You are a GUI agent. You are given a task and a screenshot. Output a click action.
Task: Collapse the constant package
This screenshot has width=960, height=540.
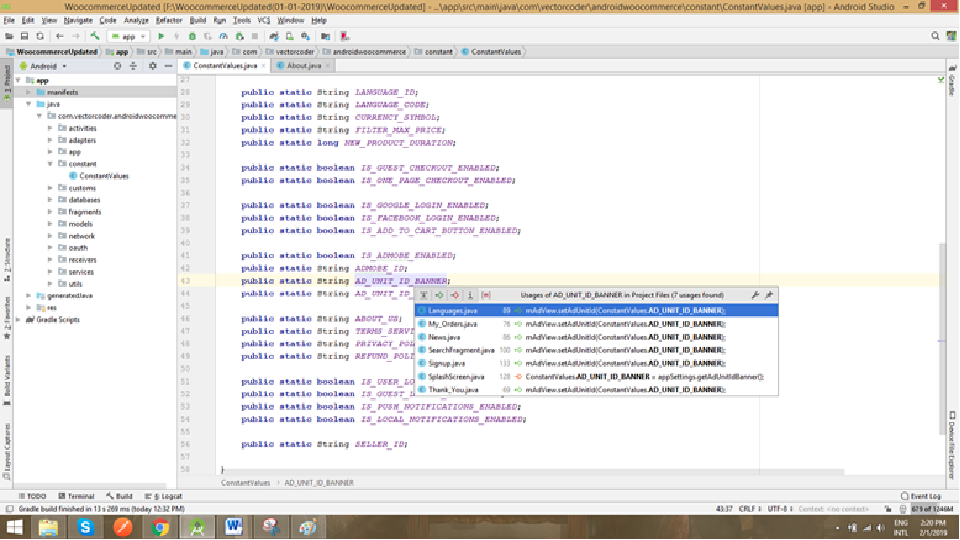click(x=50, y=164)
